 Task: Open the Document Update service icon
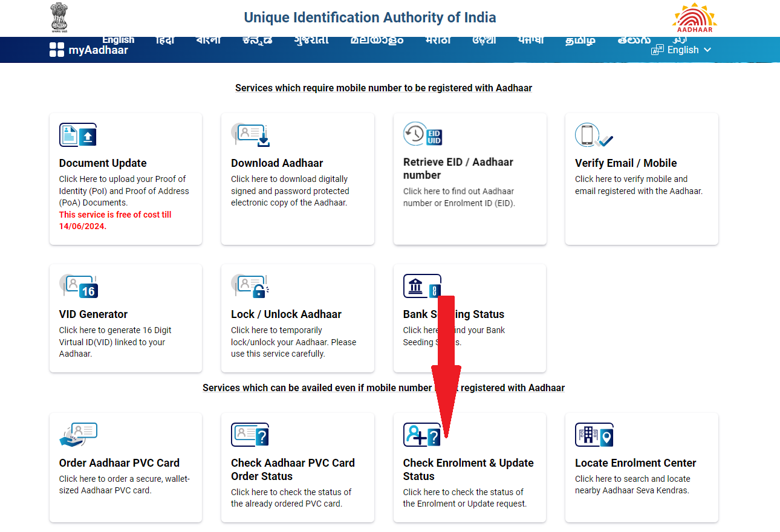click(77, 134)
